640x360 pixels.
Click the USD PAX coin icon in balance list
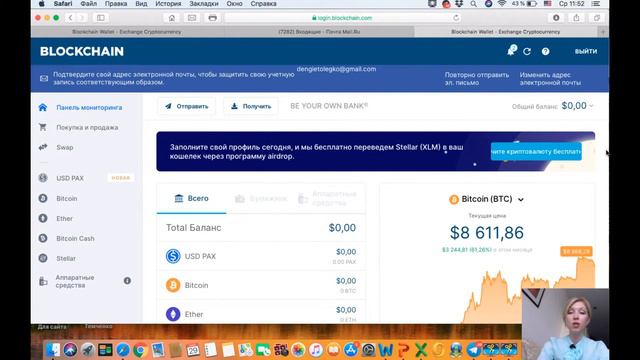point(173,256)
